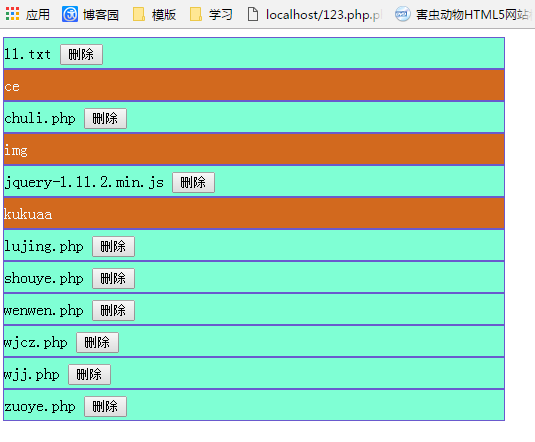
Task: Open the kukuaa folder row
Action: 254,213
